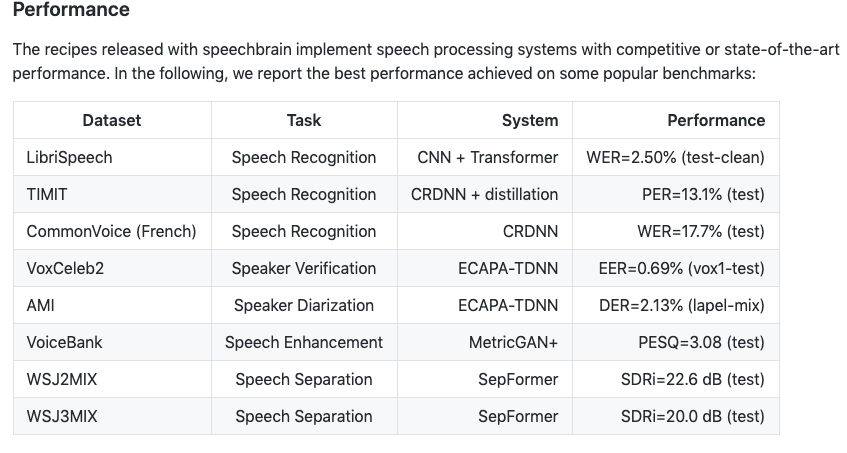
Task: Select the VoxCeleb2 dataset cell
Action: pyautogui.click(x=62, y=268)
